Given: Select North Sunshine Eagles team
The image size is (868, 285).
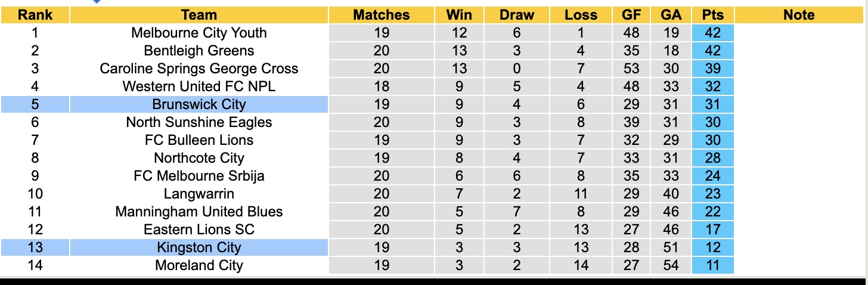Looking at the screenshot, I should (199, 122).
